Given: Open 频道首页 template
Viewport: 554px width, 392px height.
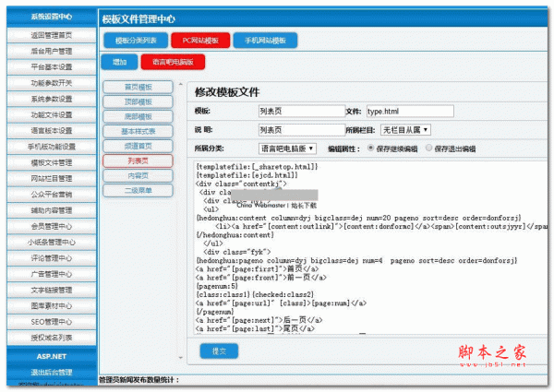Looking at the screenshot, I should pos(138,146).
